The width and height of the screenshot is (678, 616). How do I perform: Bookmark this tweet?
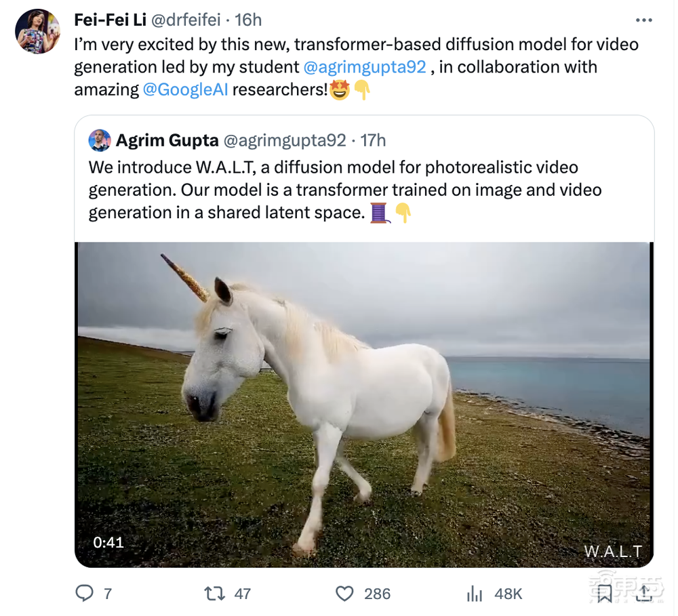pyautogui.click(x=605, y=594)
